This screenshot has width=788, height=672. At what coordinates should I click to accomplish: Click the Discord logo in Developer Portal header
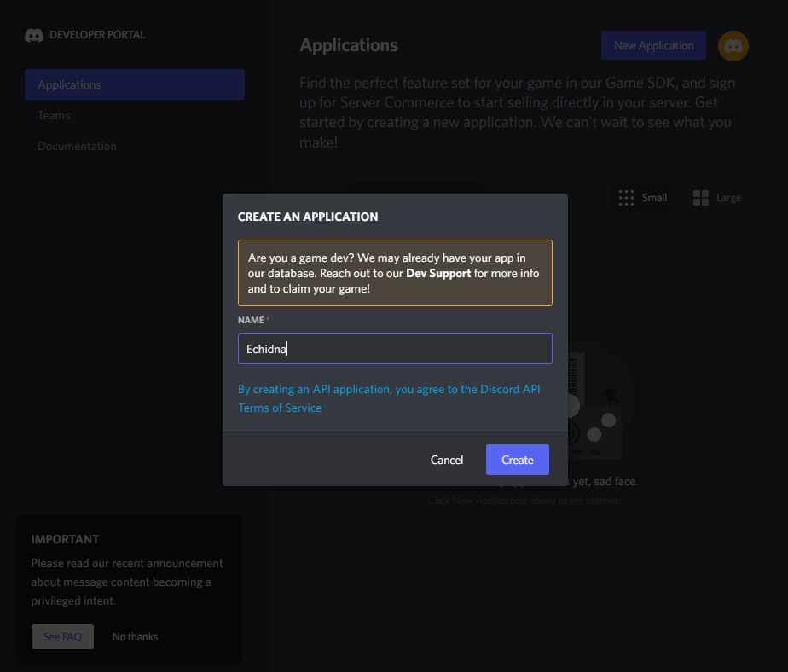(34, 35)
